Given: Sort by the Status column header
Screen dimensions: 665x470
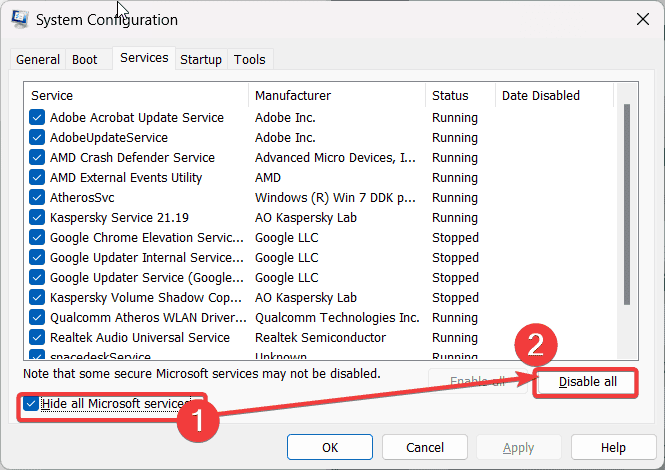Looking at the screenshot, I should [x=461, y=95].
